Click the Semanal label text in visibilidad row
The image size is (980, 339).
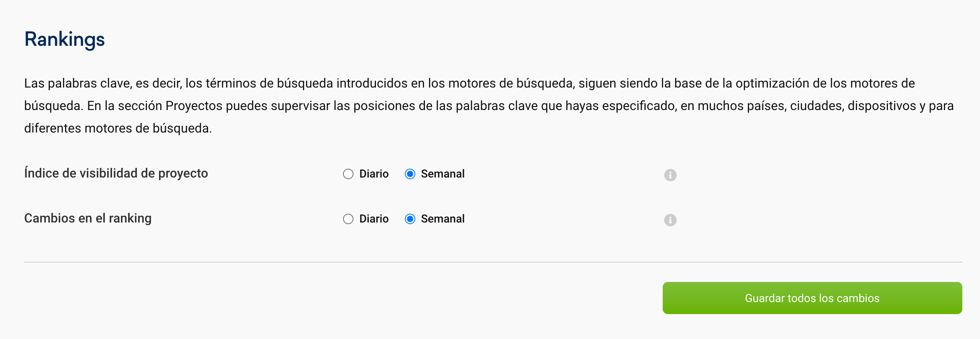click(443, 174)
